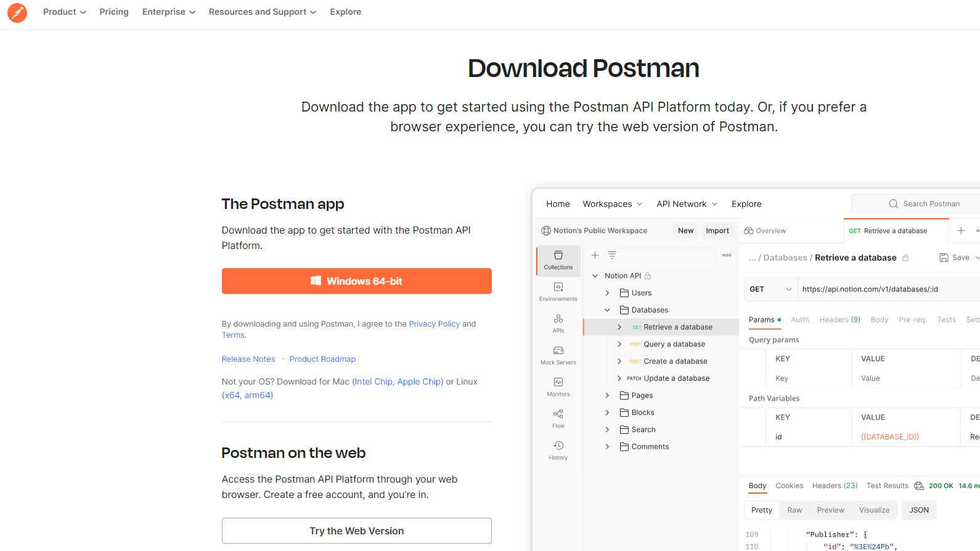
Task: Click the plus icon above collections list
Action: coord(595,255)
